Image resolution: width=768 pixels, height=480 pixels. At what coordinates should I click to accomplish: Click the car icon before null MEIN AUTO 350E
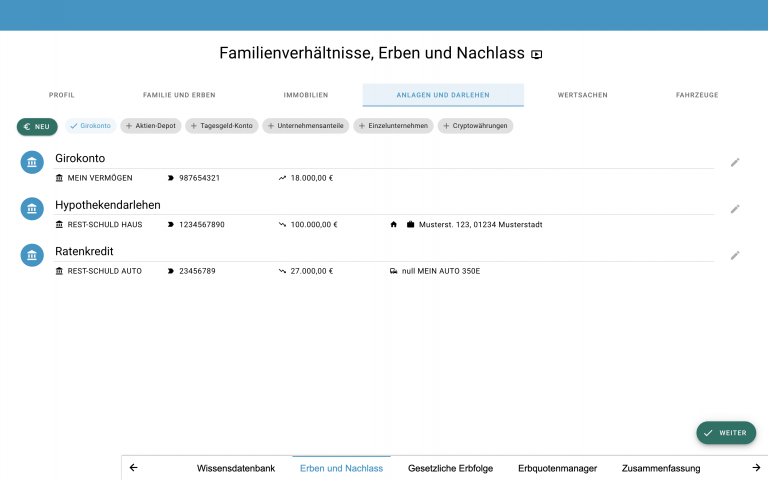[x=393, y=271]
